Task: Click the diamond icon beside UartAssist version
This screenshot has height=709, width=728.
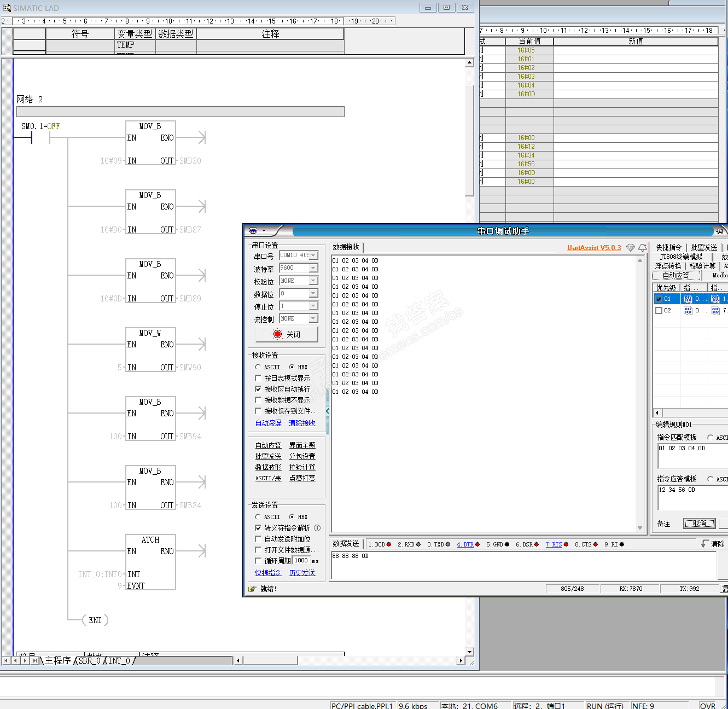Action: (x=630, y=248)
